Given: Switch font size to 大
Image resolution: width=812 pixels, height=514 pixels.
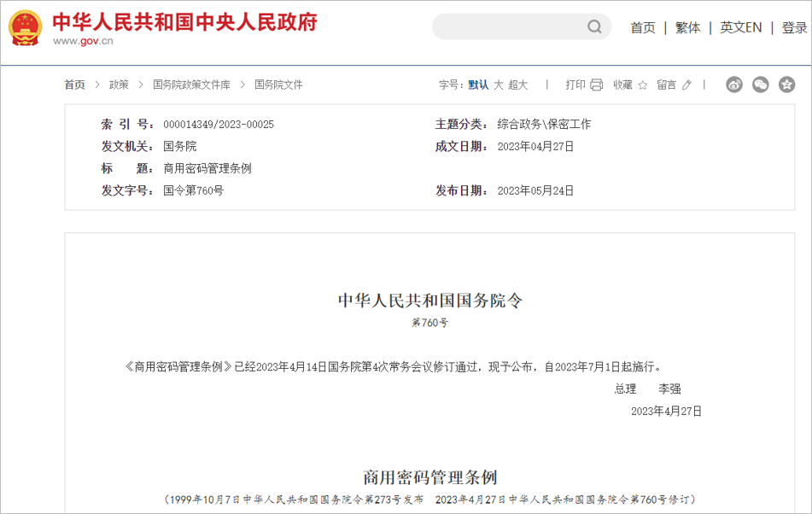Looking at the screenshot, I should (499, 85).
